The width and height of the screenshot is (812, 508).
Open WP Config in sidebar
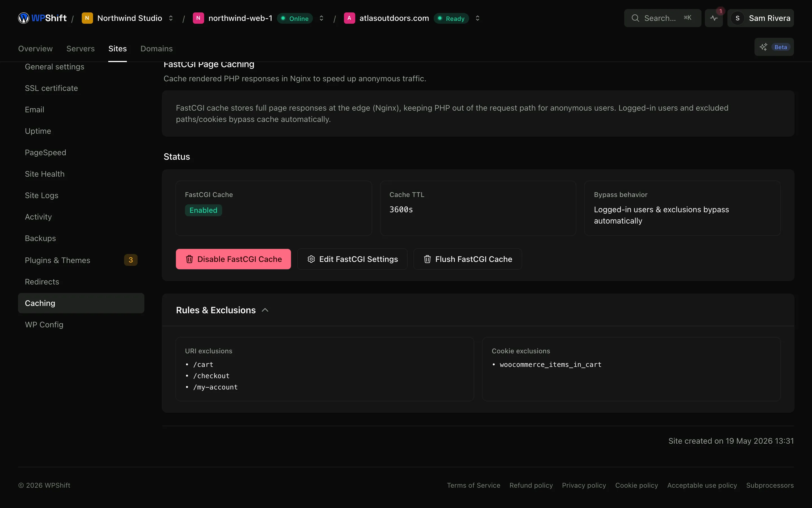coord(81,325)
